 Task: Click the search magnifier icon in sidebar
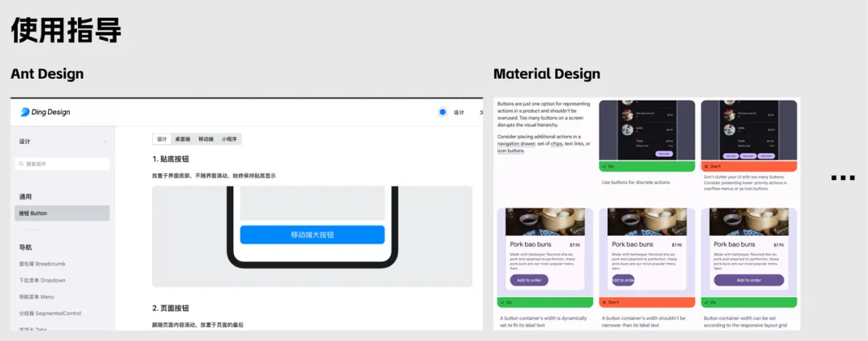21,164
